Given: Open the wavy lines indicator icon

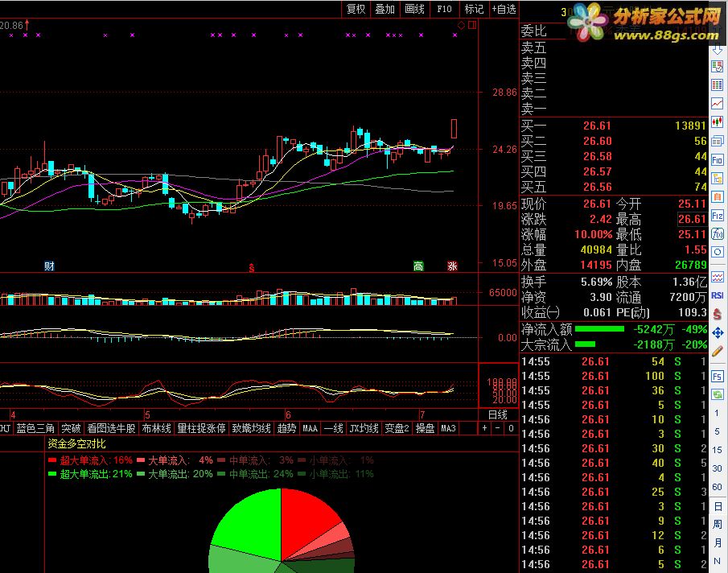Looking at the screenshot, I should coord(718,277).
